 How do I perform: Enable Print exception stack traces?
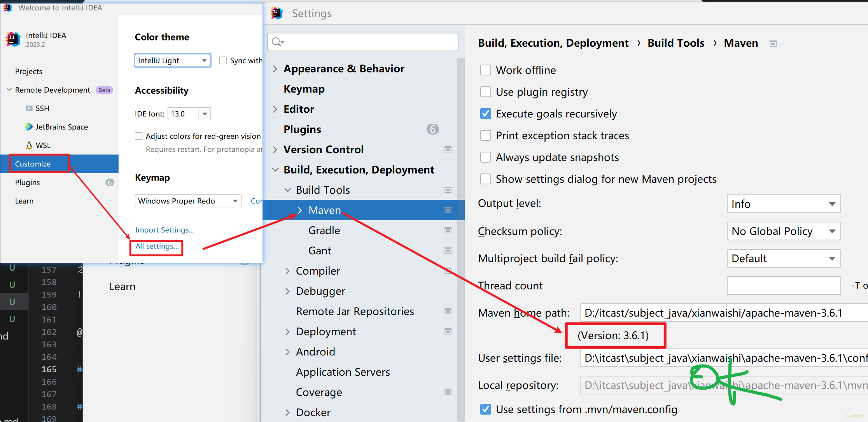click(x=486, y=135)
